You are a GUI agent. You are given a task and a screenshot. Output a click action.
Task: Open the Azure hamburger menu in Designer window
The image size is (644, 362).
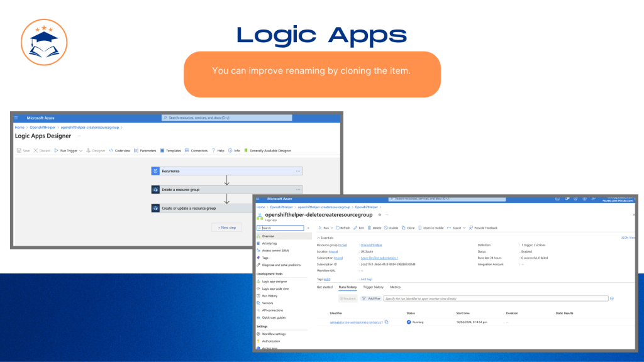(16, 118)
